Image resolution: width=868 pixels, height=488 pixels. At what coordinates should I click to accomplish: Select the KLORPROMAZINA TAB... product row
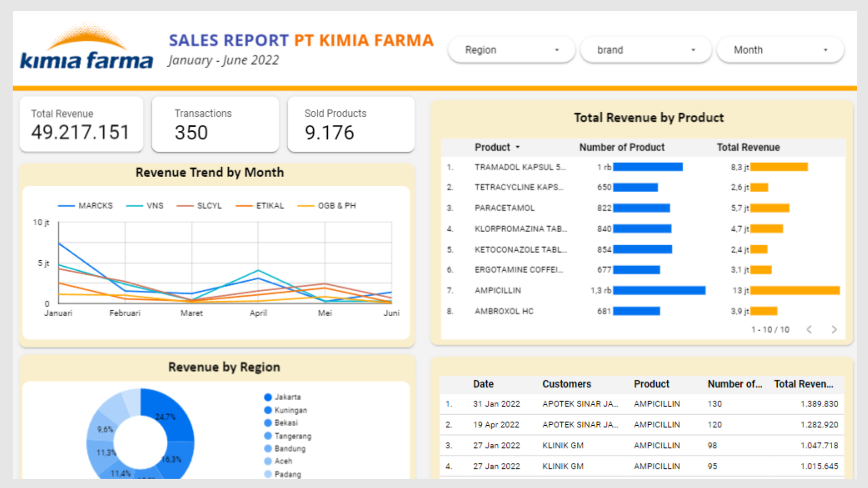[643, 229]
